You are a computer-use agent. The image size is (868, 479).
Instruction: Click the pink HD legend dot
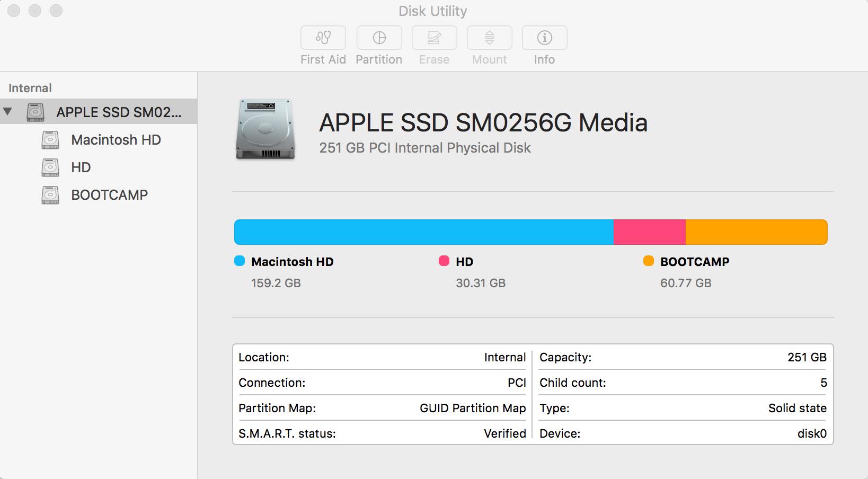(444, 261)
